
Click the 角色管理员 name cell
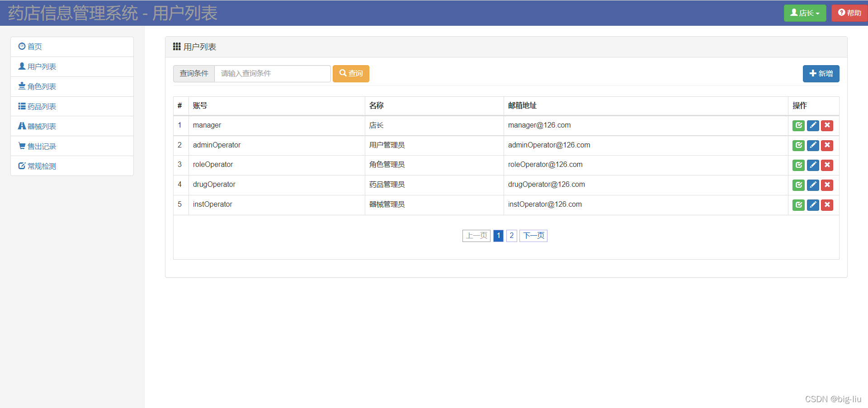coord(434,165)
